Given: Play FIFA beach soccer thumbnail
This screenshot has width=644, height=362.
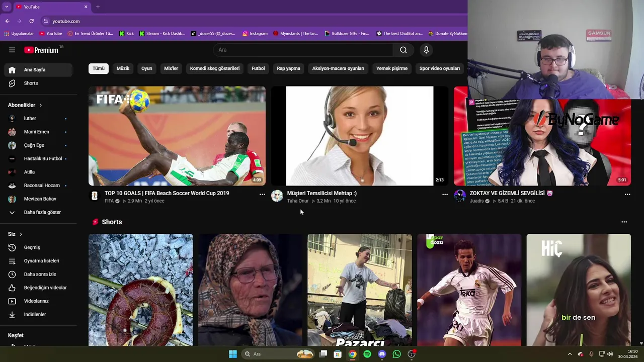Looking at the screenshot, I should (177, 136).
